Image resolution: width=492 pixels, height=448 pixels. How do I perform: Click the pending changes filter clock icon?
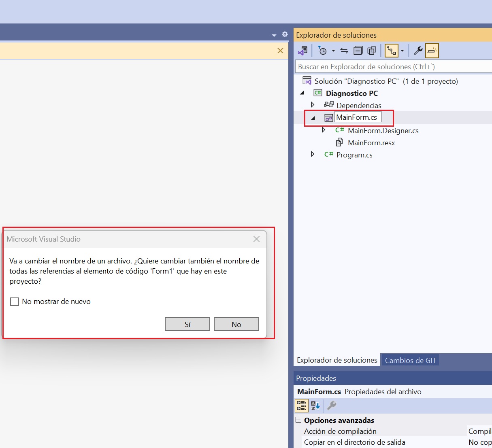pyautogui.click(x=322, y=51)
